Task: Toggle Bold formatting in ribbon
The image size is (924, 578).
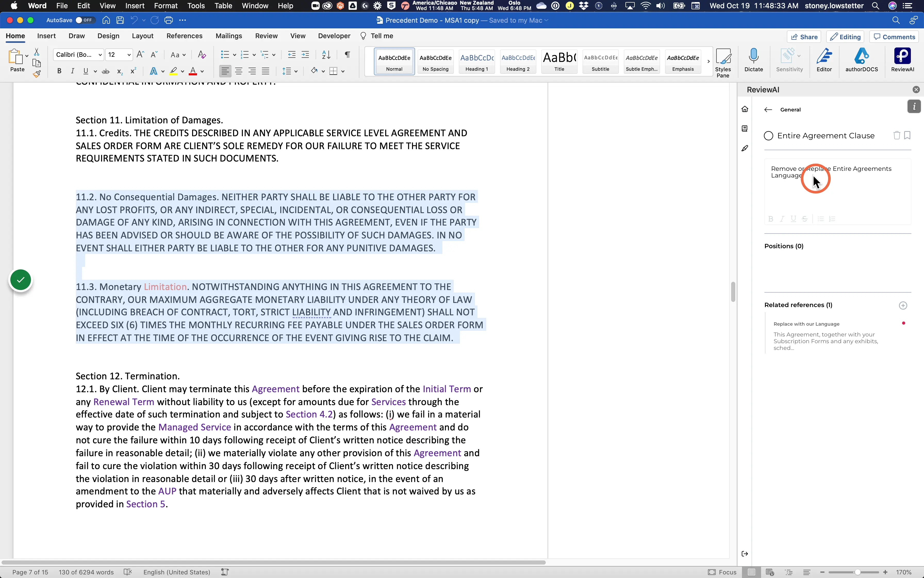Action: 59,71
